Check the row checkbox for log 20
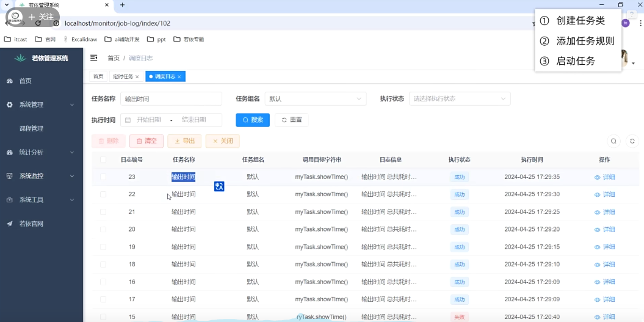The height and width of the screenshot is (322, 644). click(103, 229)
